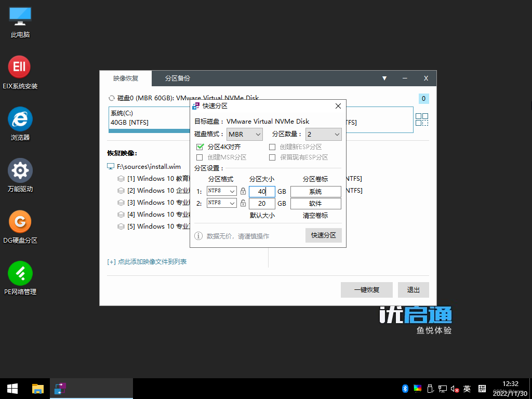Open 万能驱动 gear icon on desktop
The height and width of the screenshot is (399, 532).
(20, 175)
